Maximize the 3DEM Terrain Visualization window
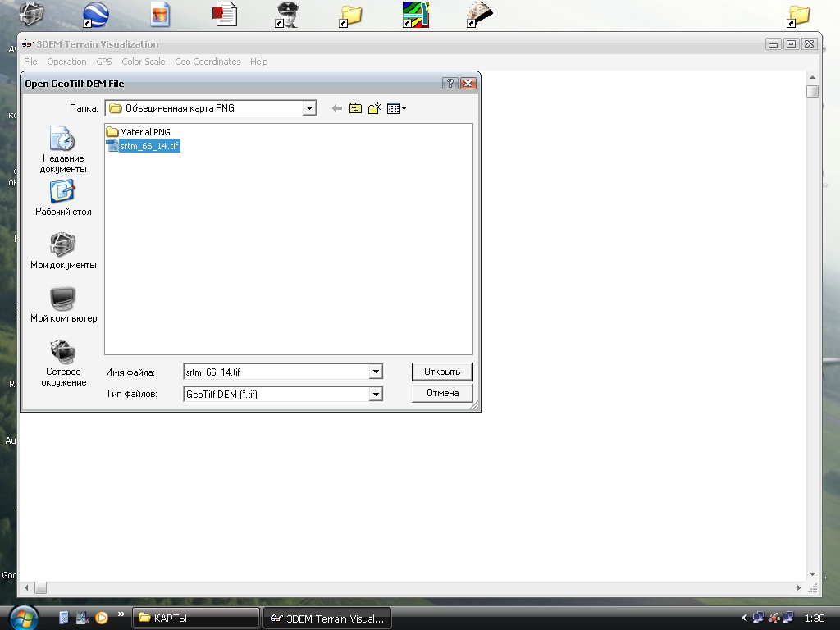The image size is (840, 630). pos(792,44)
